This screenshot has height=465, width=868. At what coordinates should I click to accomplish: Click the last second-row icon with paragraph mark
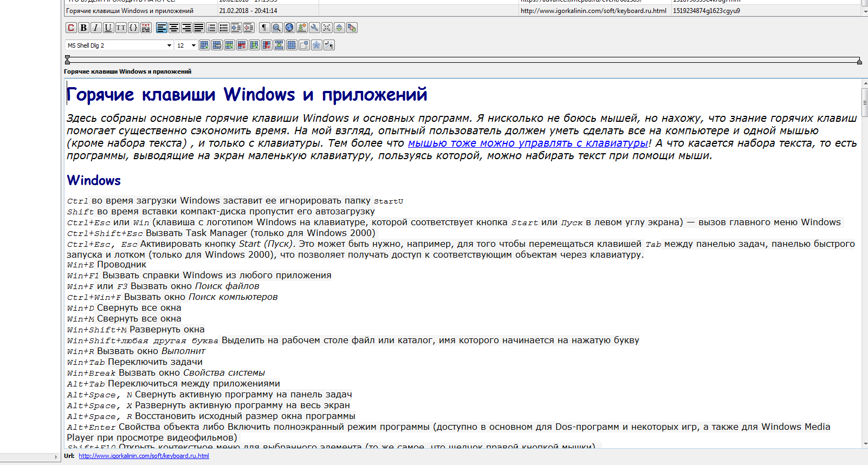(x=329, y=45)
